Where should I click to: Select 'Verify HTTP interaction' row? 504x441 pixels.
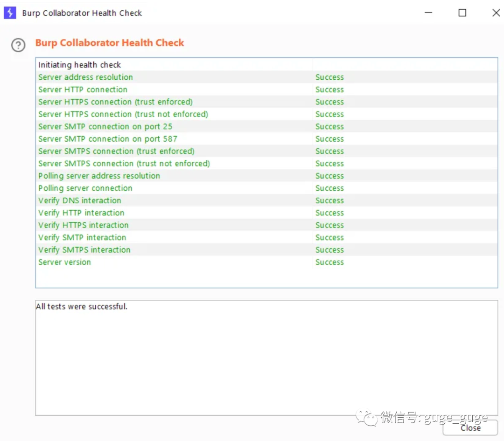click(x=266, y=213)
